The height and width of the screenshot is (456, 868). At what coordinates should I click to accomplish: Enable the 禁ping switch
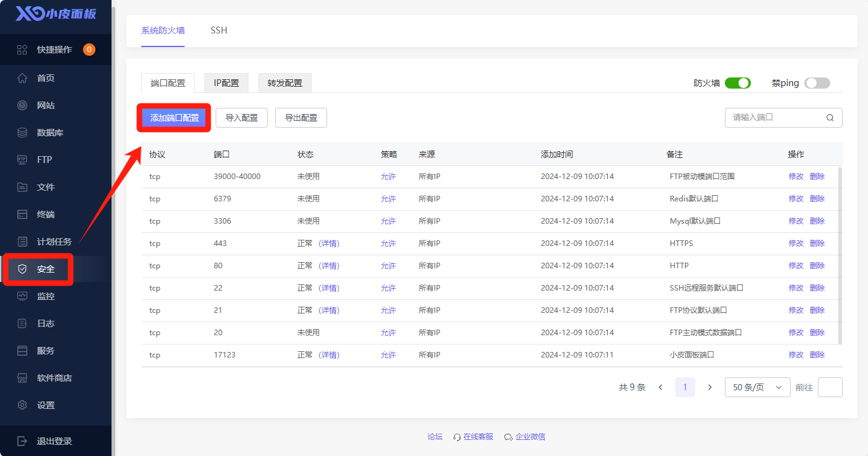tap(817, 83)
